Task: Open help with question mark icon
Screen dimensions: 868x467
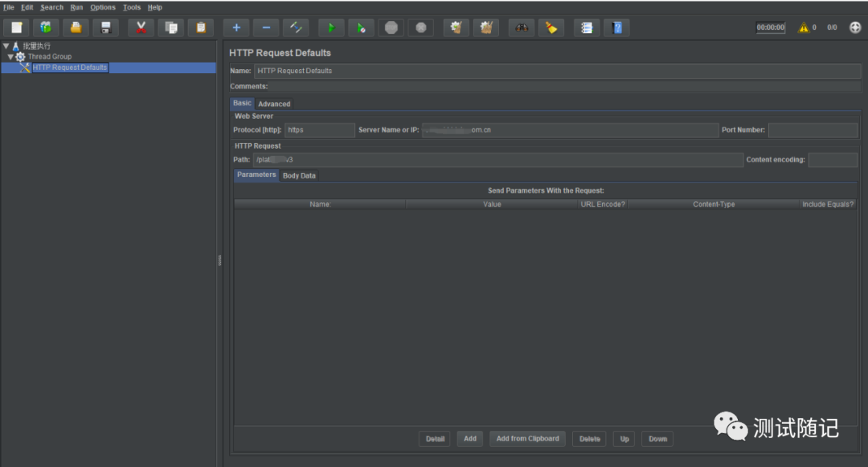Action: point(617,27)
